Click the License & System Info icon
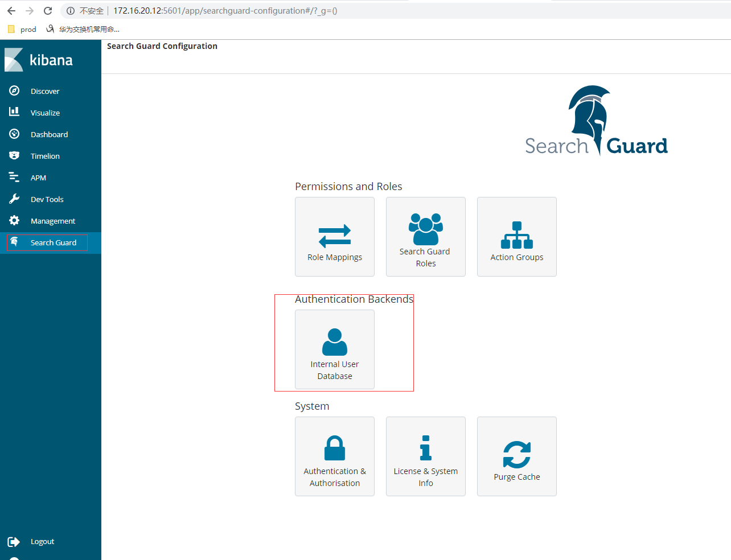This screenshot has width=731, height=560. point(426,448)
